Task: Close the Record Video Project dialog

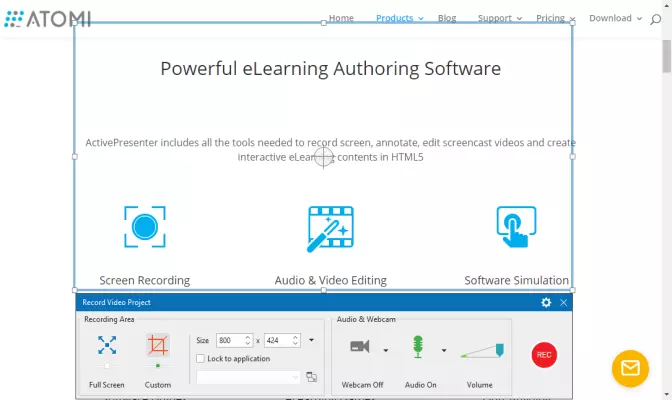Action: [564, 303]
